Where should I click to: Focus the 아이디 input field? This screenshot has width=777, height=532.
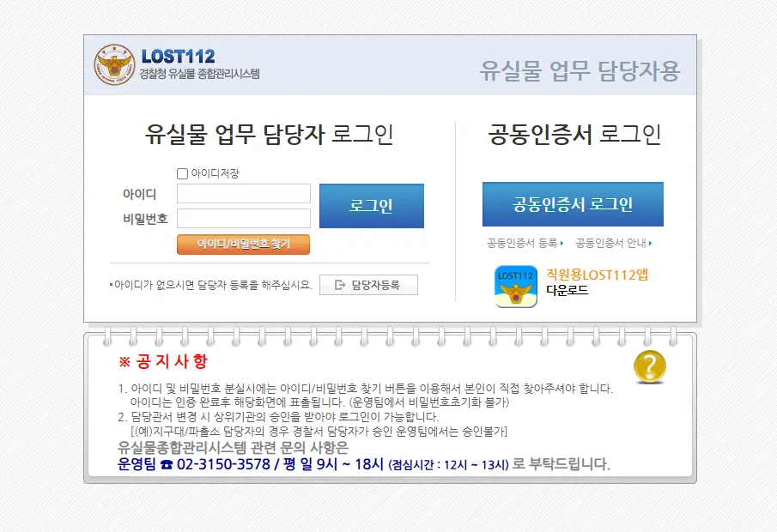(x=244, y=194)
